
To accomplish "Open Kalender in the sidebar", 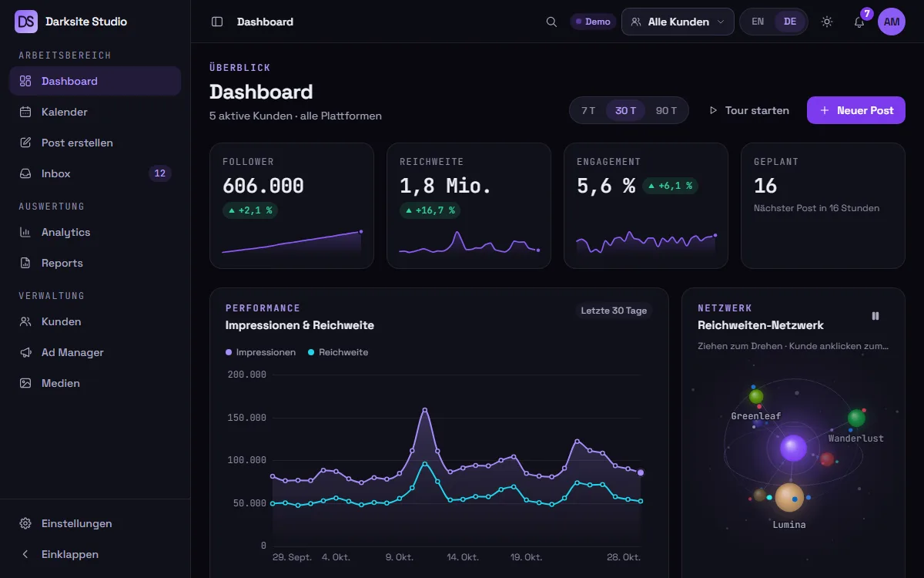I will point(95,112).
